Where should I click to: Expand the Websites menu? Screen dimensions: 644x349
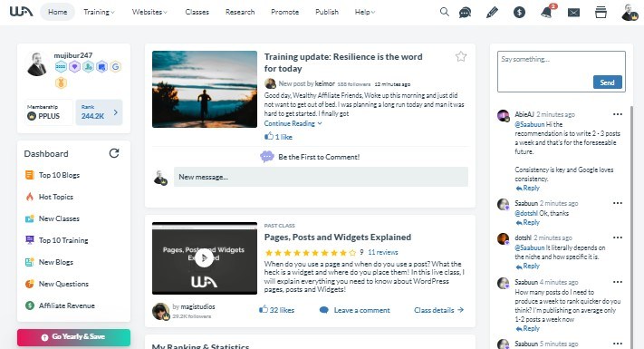point(149,12)
